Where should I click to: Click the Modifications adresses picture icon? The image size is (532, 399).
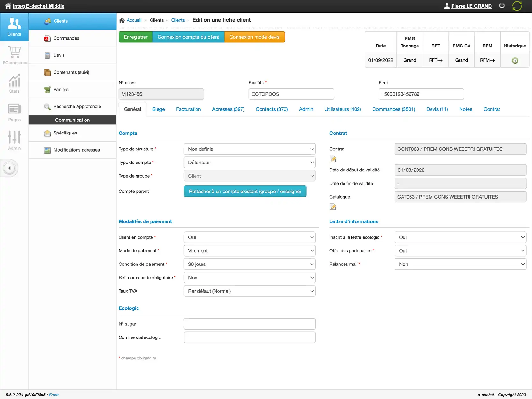coord(47,150)
